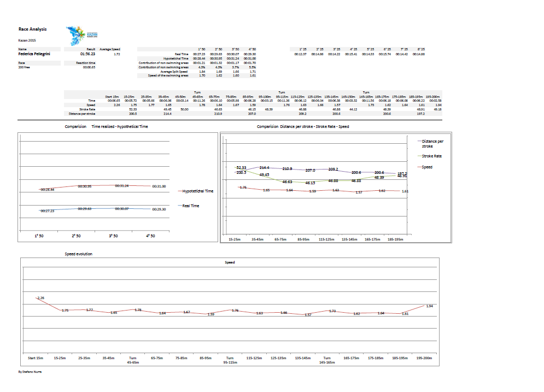Click the reaction time '00:00.65'

tap(89, 67)
